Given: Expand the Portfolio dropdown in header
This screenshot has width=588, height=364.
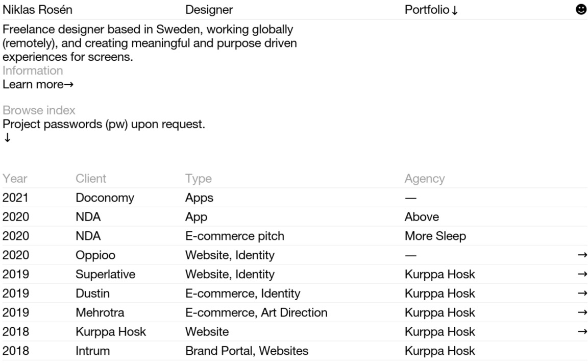Looking at the screenshot, I should point(431,10).
